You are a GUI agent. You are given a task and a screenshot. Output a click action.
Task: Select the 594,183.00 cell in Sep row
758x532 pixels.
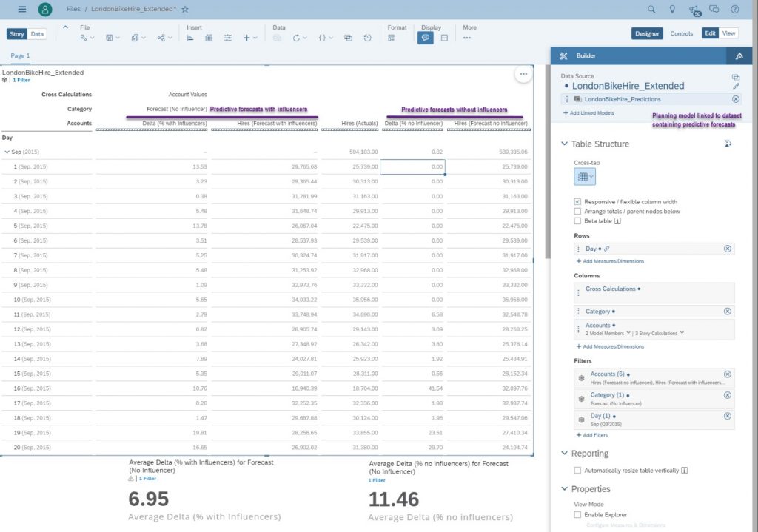click(x=363, y=152)
